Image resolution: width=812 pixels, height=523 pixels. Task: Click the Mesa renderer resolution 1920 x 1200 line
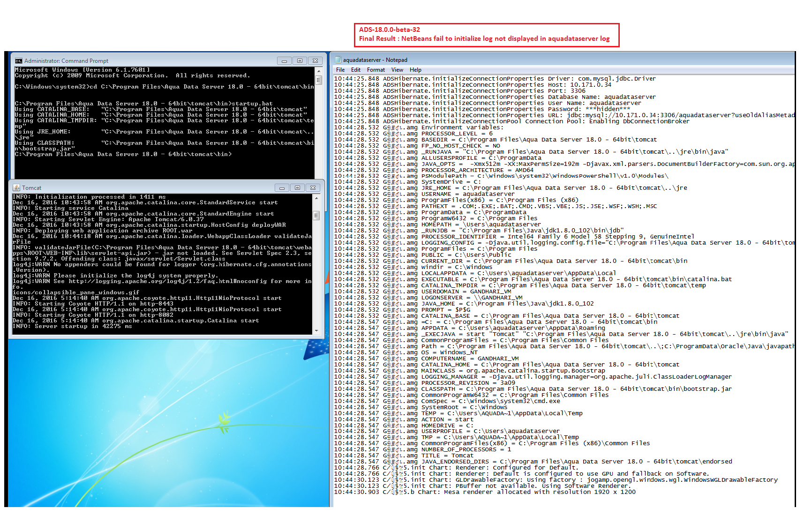tap(485, 492)
